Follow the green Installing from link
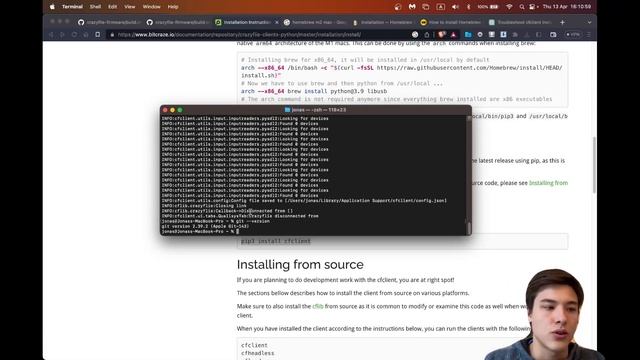 [548, 183]
